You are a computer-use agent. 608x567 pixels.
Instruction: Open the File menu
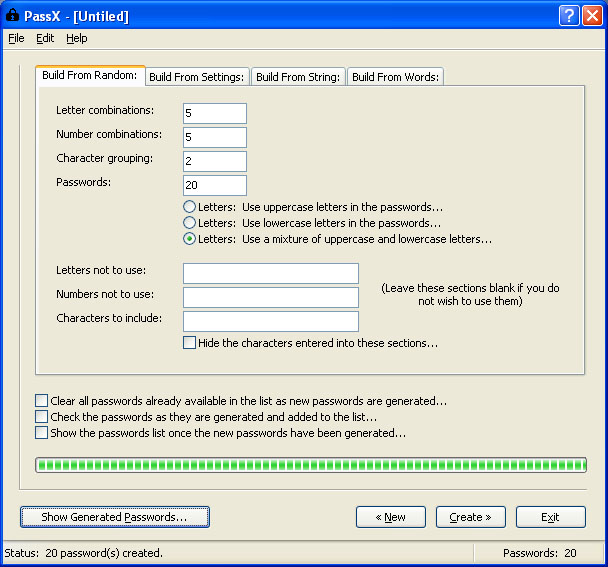click(x=16, y=38)
